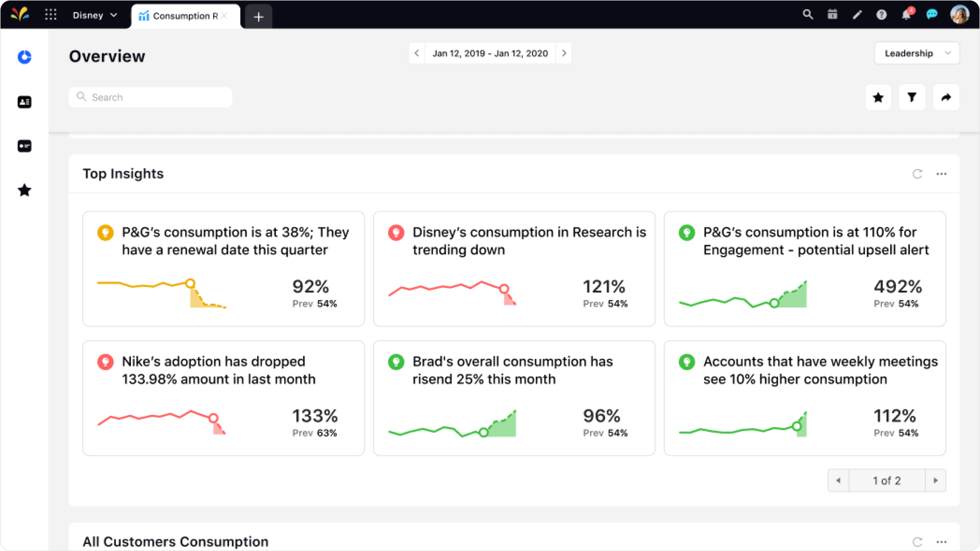This screenshot has width=980, height=551.
Task: Click the 112% value
Action: pyautogui.click(x=895, y=416)
